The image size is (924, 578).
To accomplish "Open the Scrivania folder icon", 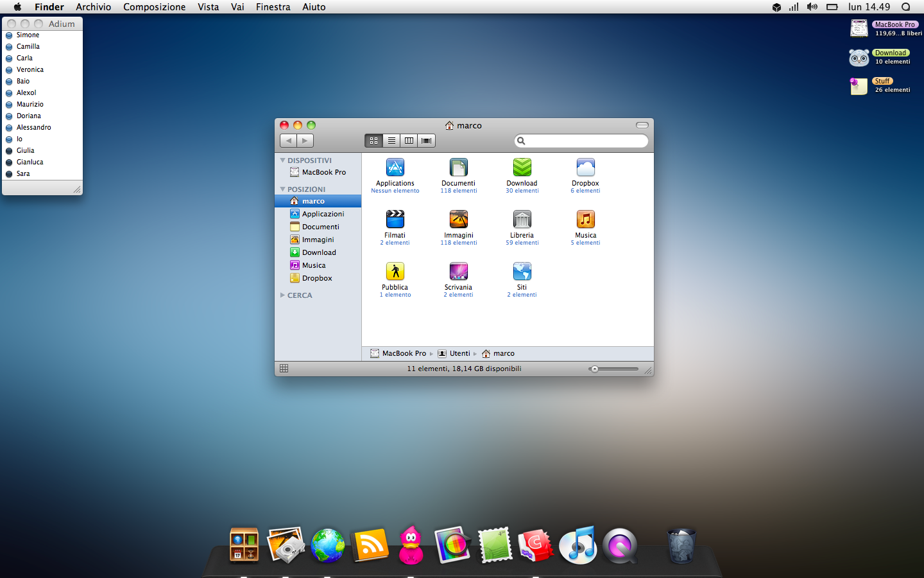I will (458, 272).
